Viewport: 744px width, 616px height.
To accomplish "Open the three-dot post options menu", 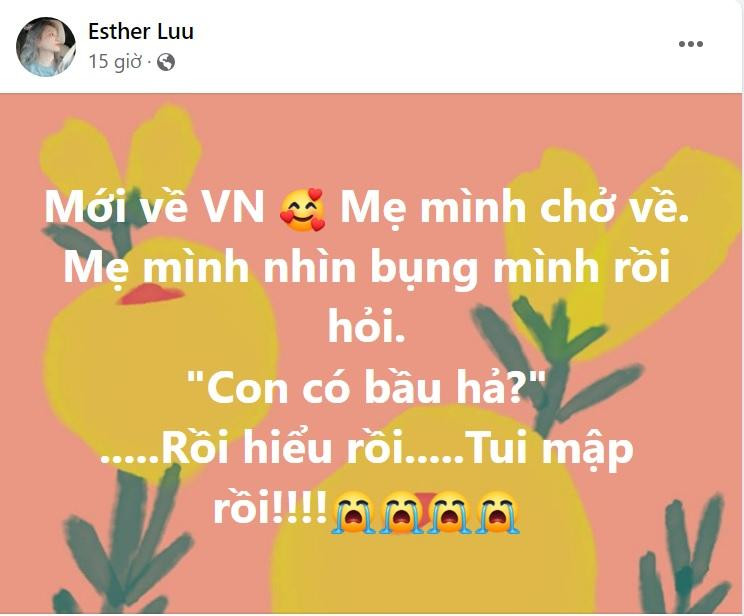I will (690, 44).
